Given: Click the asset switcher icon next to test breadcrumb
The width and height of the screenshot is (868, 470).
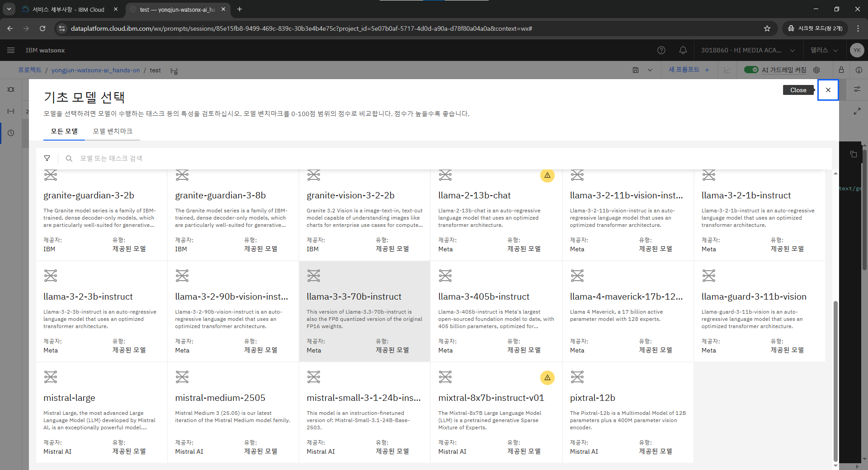Looking at the screenshot, I should pyautogui.click(x=174, y=70).
